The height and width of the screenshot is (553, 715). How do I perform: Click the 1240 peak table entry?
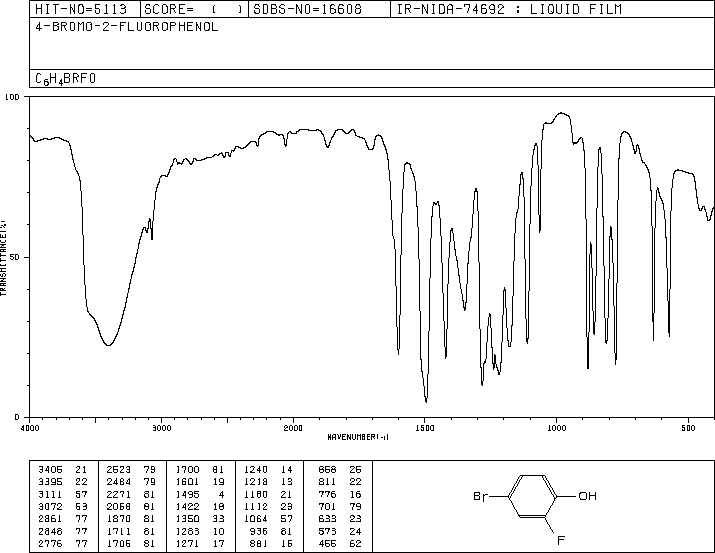point(256,470)
